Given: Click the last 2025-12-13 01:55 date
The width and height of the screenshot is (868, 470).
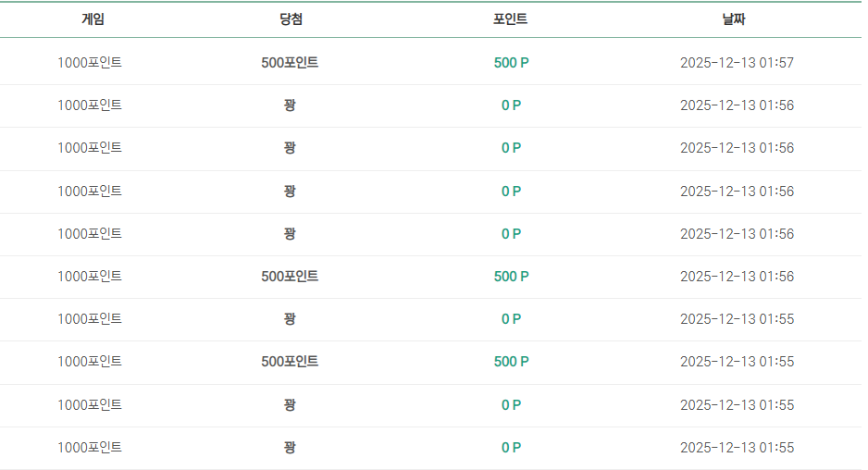Looking at the screenshot, I should click(x=737, y=447).
